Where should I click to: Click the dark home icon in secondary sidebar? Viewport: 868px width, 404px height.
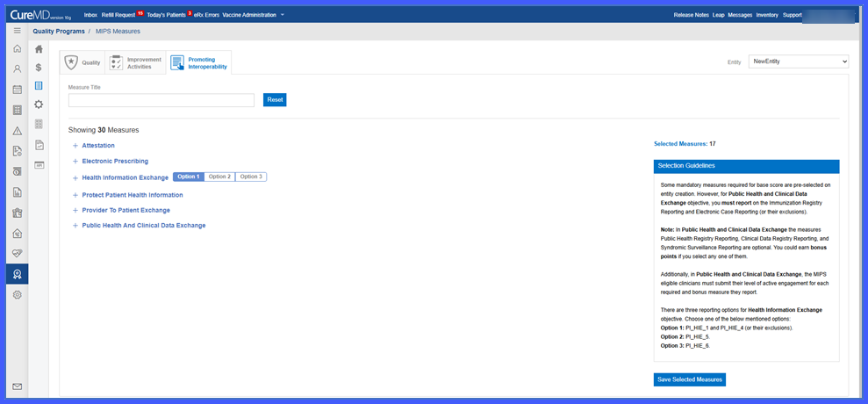click(39, 49)
